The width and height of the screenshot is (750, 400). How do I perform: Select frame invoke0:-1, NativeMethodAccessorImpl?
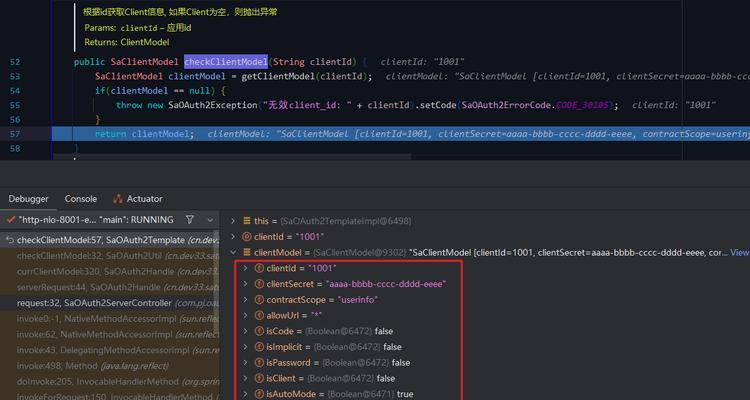[x=110, y=319]
